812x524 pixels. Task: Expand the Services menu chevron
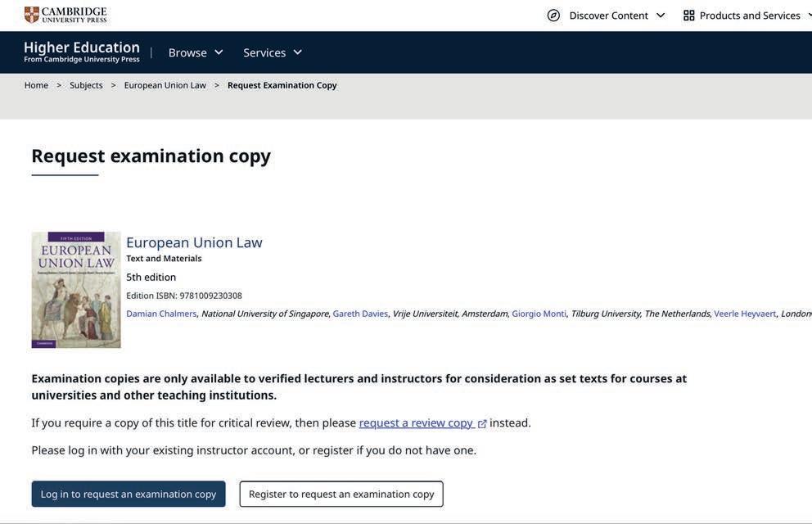coord(297,52)
